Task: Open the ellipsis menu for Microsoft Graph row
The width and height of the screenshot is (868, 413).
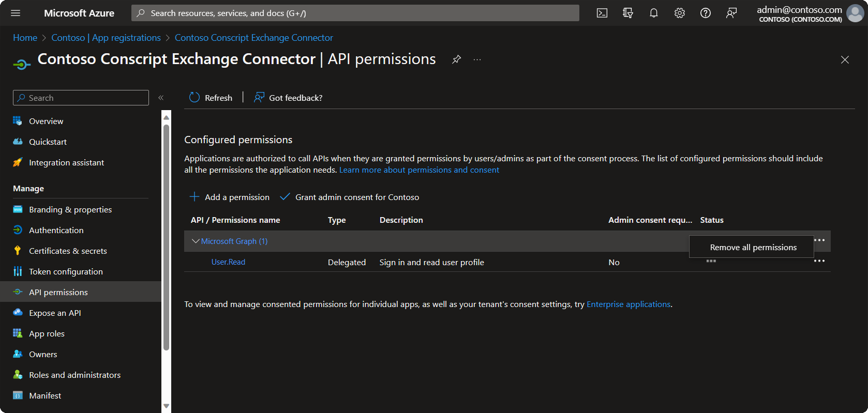Action: (x=819, y=240)
